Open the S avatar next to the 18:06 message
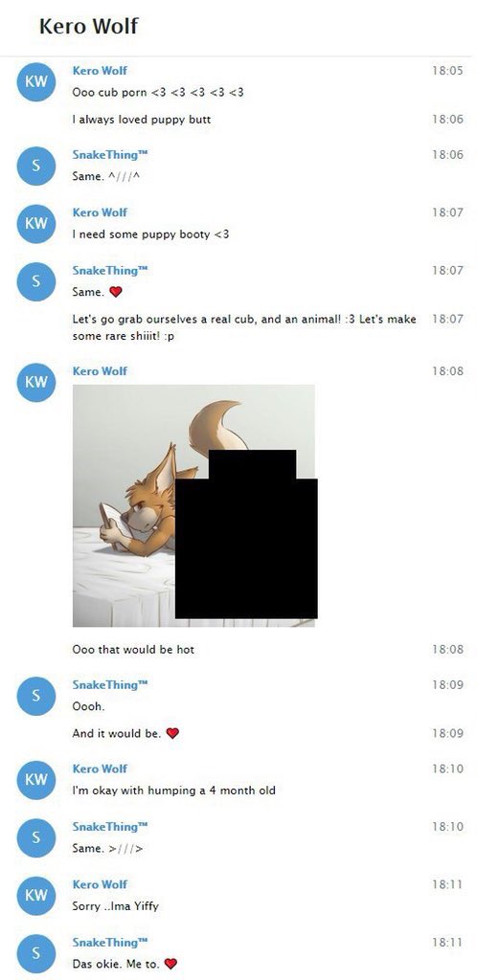This screenshot has width=477, height=980. pyautogui.click(x=35, y=166)
